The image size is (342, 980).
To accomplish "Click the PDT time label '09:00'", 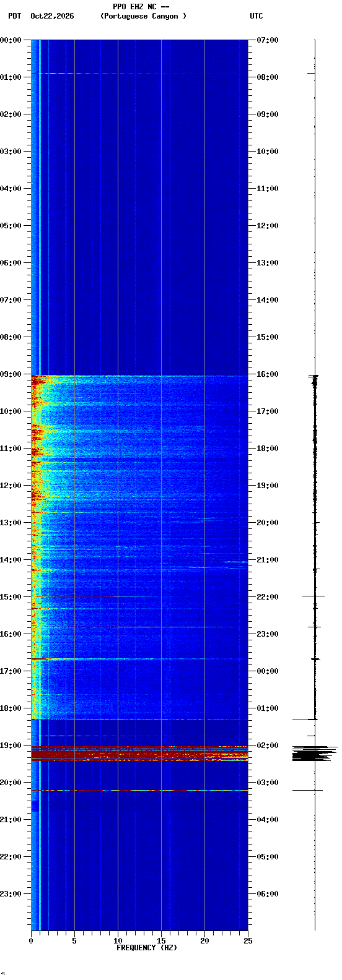I will coord(11,374).
